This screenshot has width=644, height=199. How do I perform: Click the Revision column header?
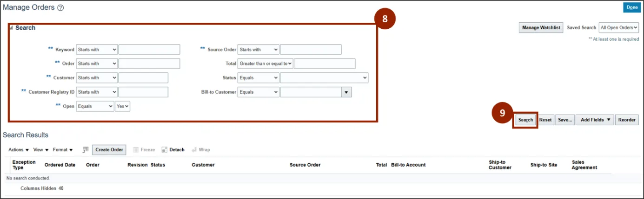click(138, 165)
